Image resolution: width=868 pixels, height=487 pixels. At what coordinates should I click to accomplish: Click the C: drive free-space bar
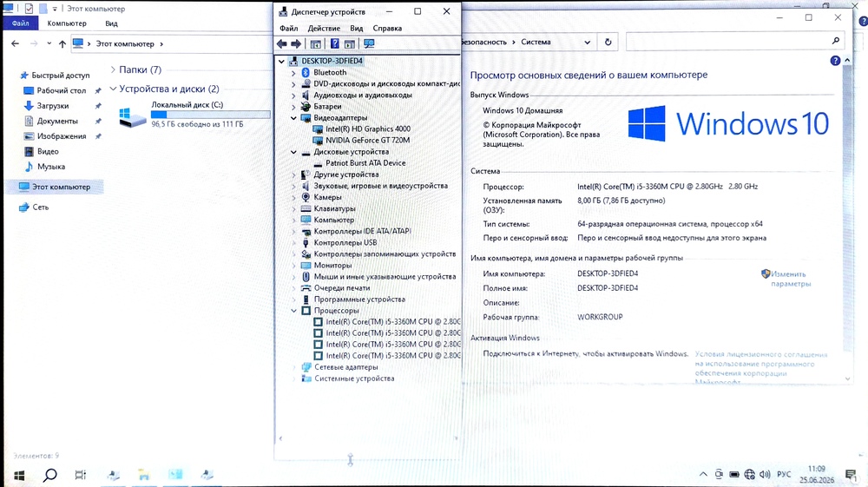coord(210,115)
